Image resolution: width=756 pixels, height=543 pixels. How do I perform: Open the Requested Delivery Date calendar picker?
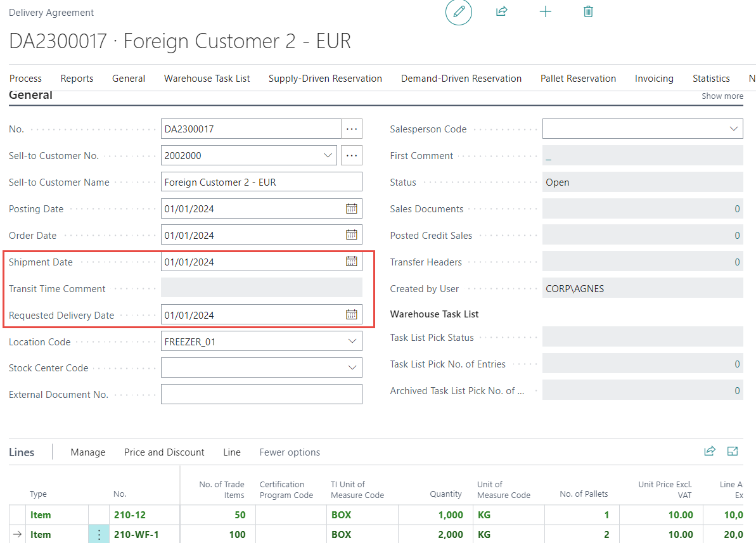click(x=351, y=315)
